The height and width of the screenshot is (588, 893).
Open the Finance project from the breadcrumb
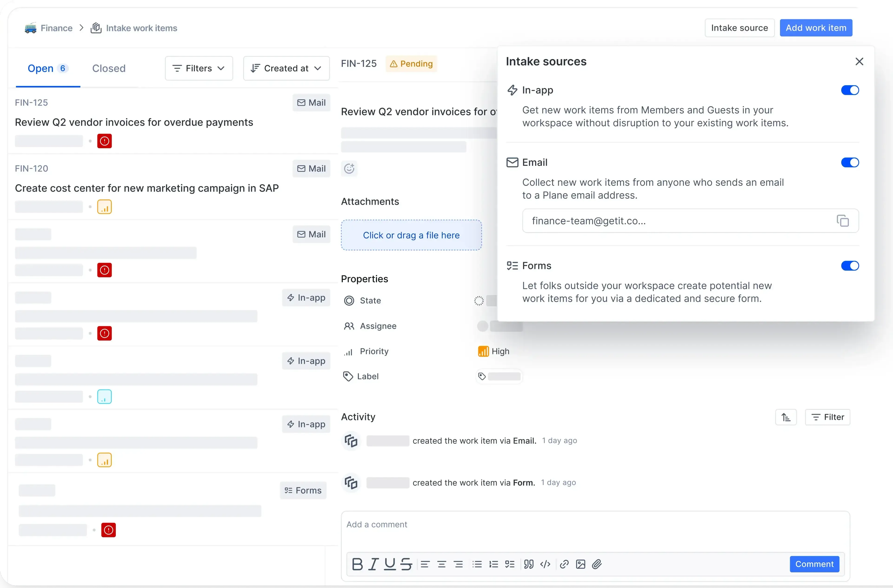pos(56,28)
